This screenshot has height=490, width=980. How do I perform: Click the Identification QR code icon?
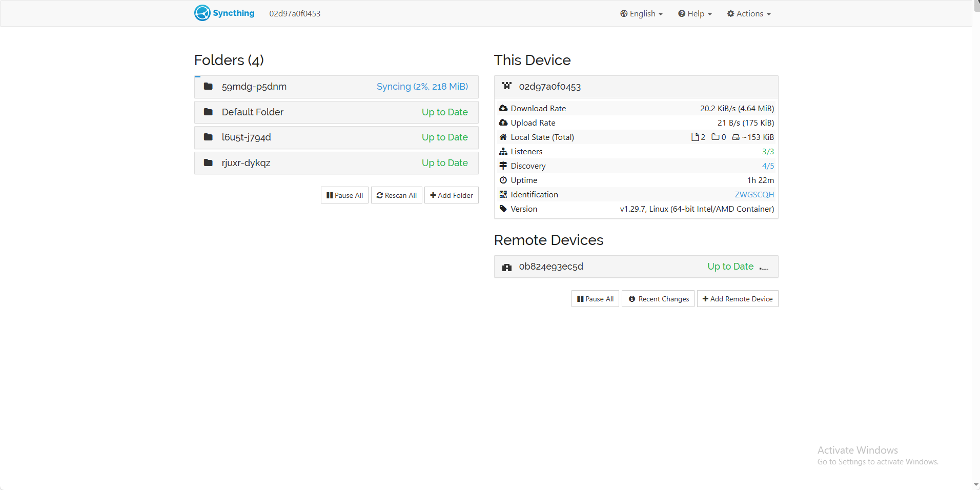[x=503, y=194]
